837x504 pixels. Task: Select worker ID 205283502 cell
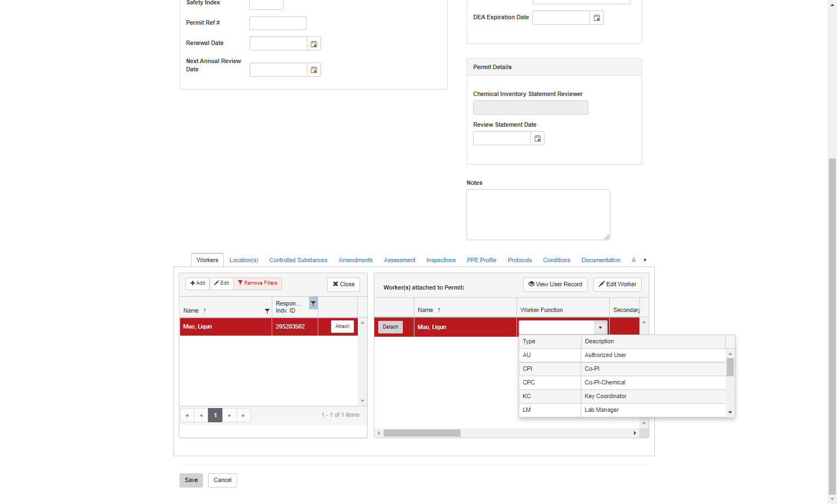(295, 327)
